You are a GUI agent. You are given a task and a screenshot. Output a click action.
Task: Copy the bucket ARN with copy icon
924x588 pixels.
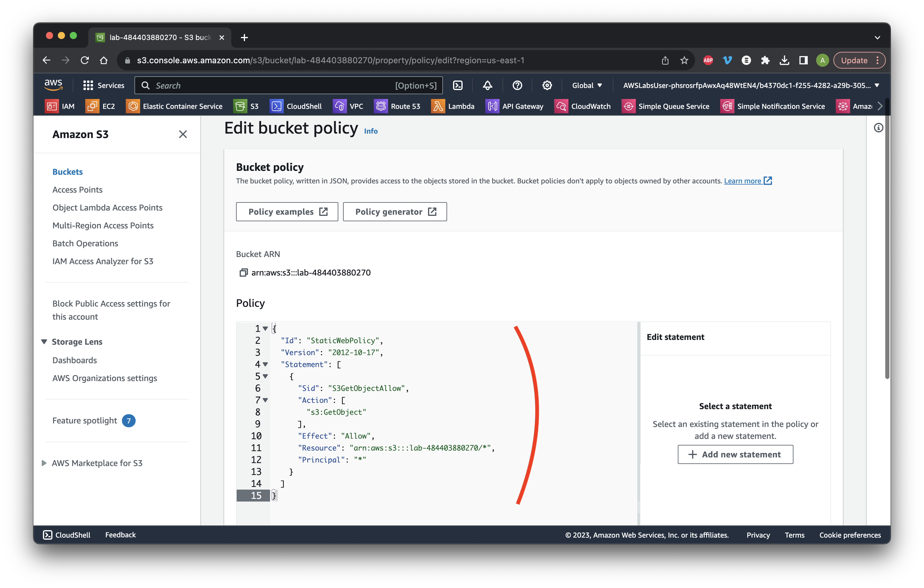[x=243, y=273]
